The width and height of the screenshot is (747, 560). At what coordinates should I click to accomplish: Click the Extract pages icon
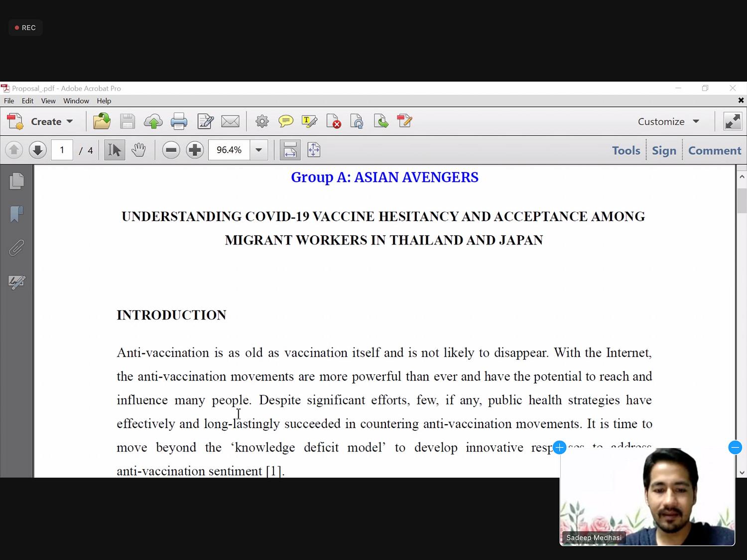coord(381,121)
